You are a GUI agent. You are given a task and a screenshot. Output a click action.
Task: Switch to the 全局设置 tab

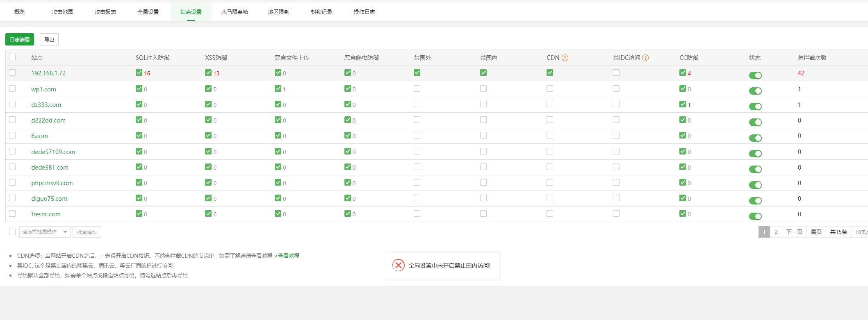coord(148,12)
